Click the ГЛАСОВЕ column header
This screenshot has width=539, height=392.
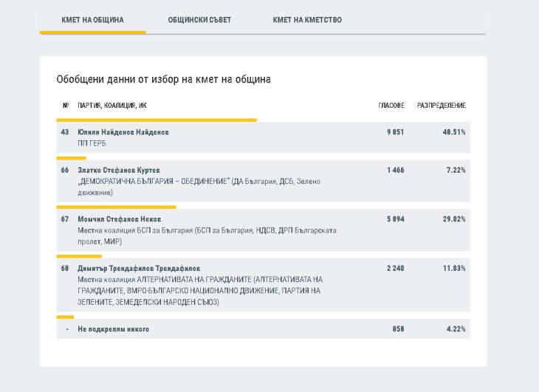391,106
